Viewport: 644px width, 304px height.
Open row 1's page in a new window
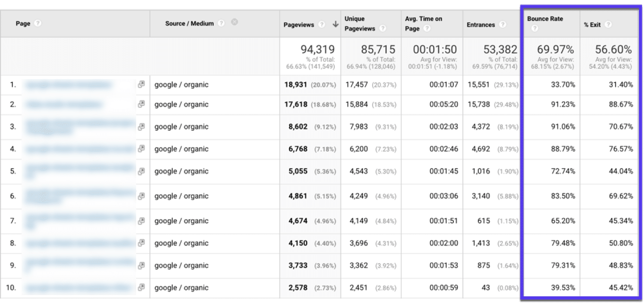pyautogui.click(x=142, y=84)
